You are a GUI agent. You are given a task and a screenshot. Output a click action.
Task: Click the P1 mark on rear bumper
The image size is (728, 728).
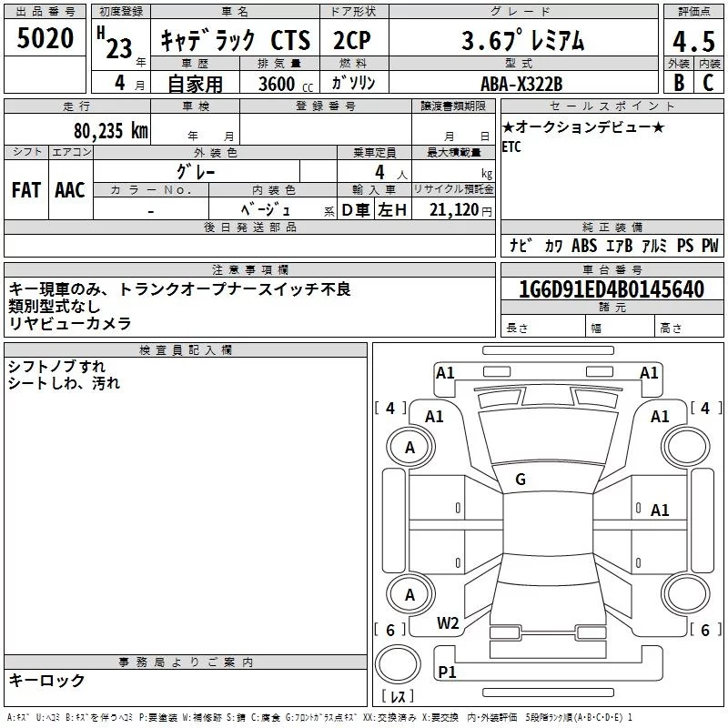coord(447,672)
